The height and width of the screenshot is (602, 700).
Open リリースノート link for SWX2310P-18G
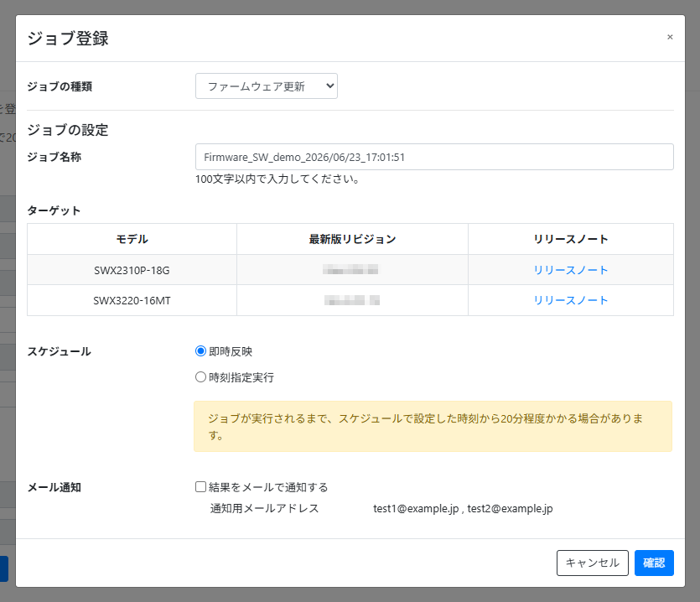pyautogui.click(x=571, y=270)
